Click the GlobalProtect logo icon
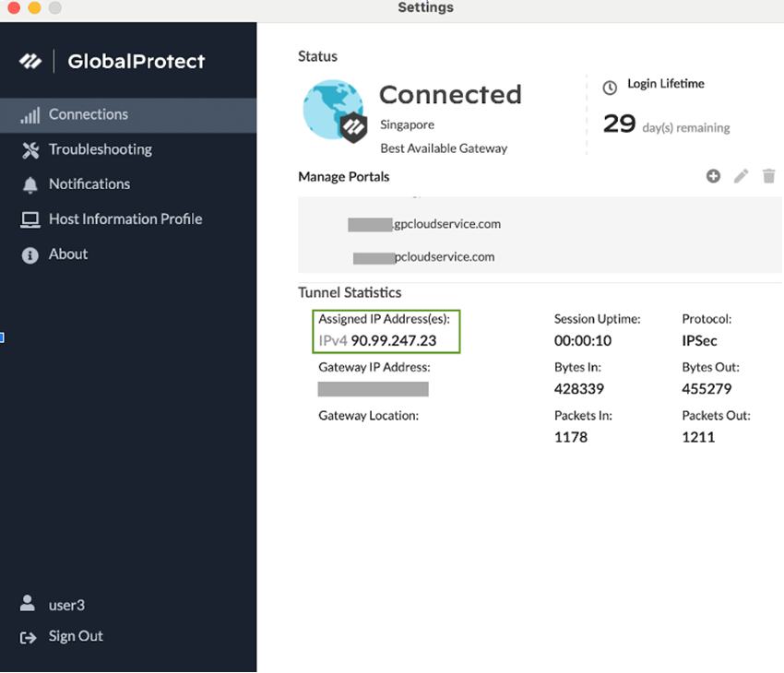 click(x=31, y=62)
